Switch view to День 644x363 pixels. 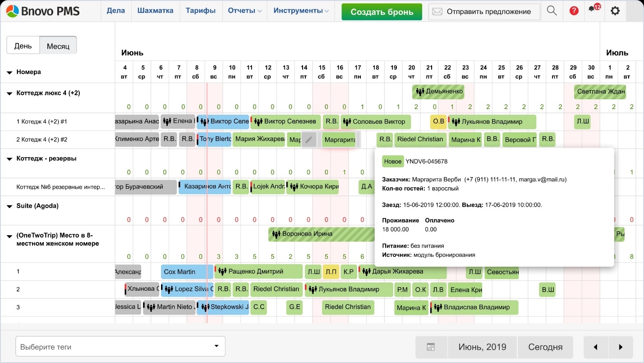point(23,46)
